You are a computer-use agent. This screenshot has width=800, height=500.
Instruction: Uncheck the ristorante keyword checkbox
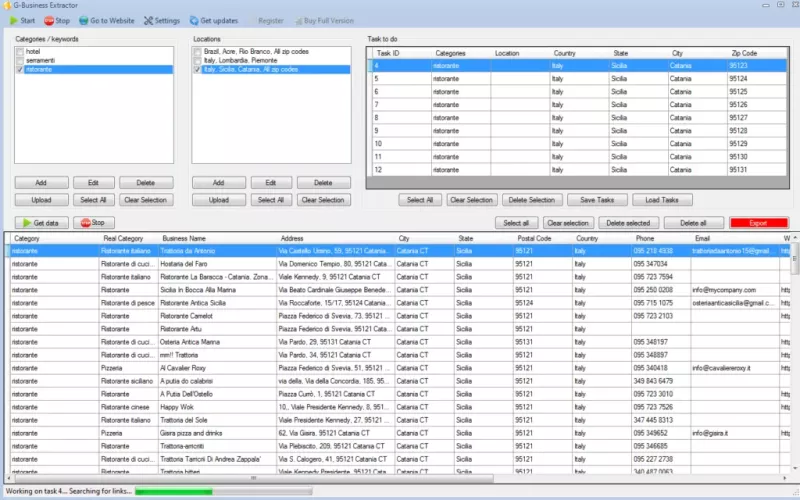20,69
